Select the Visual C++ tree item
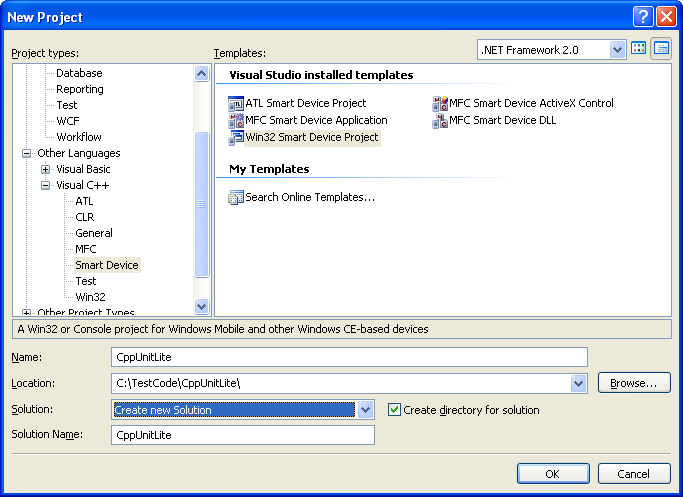683x497 pixels. (x=83, y=186)
